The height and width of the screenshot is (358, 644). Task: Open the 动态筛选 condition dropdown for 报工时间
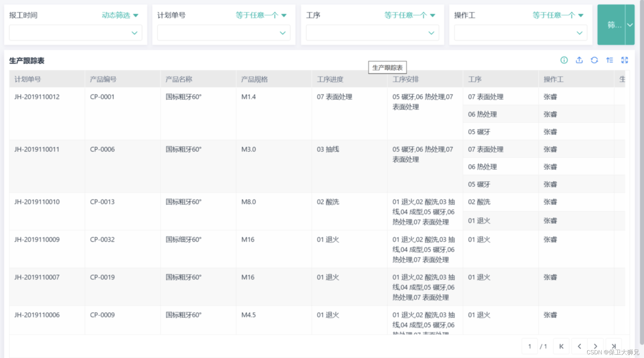point(120,15)
